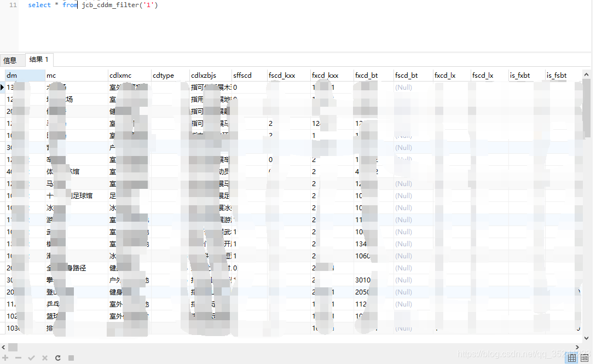
Task: Click jcb_cddm_filter function name in query
Action: (110, 5)
